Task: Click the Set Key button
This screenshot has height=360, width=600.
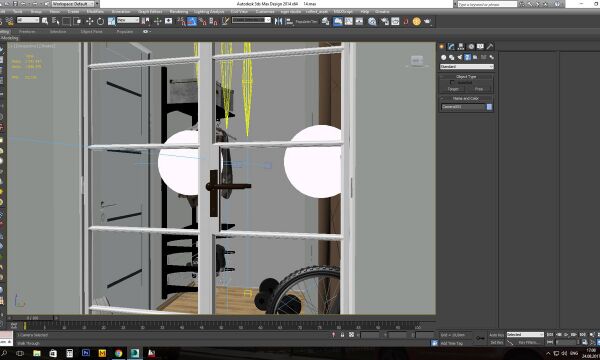Action: click(x=496, y=342)
